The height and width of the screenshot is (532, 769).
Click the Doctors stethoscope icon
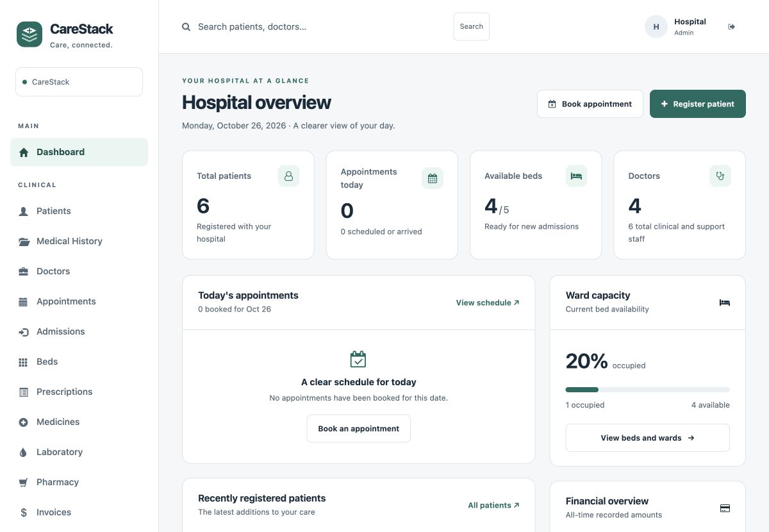tap(720, 176)
